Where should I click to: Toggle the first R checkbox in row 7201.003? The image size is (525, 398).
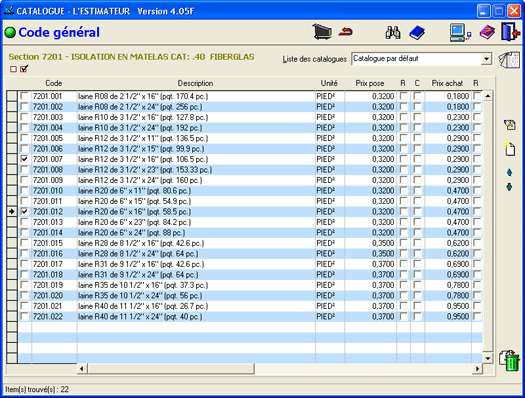click(404, 117)
